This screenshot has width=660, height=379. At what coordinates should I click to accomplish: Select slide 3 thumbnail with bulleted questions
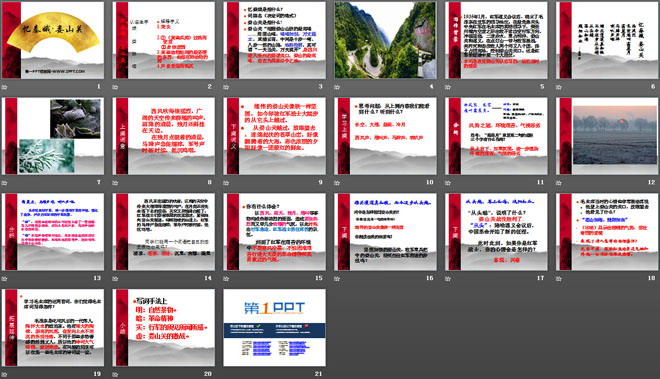pos(274,40)
